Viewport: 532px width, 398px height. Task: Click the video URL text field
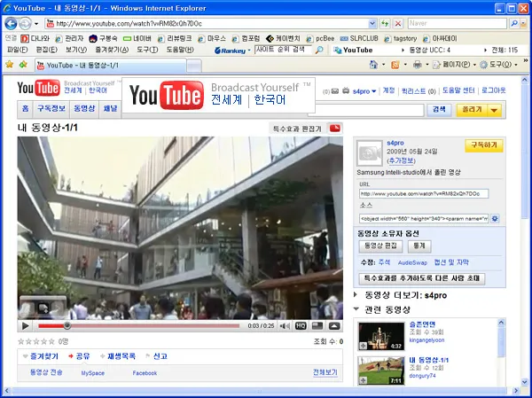424,192
